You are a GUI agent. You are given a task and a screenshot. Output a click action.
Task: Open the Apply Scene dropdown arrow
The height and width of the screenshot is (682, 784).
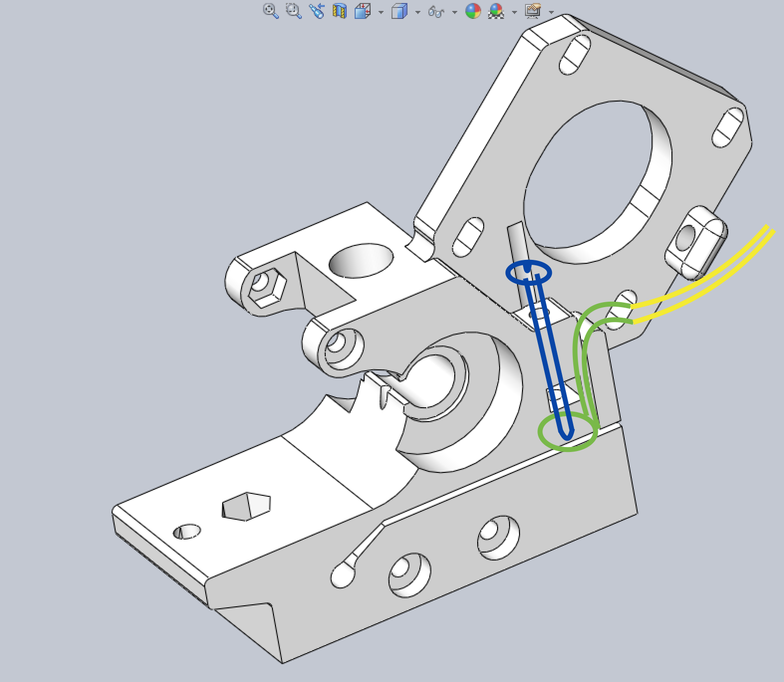pos(515,12)
